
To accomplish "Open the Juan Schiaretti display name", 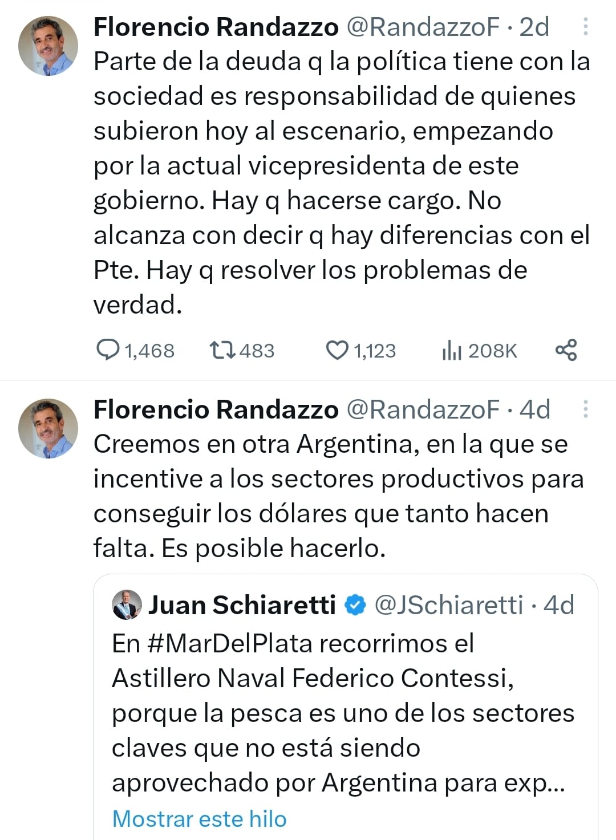I will pos(242,605).
